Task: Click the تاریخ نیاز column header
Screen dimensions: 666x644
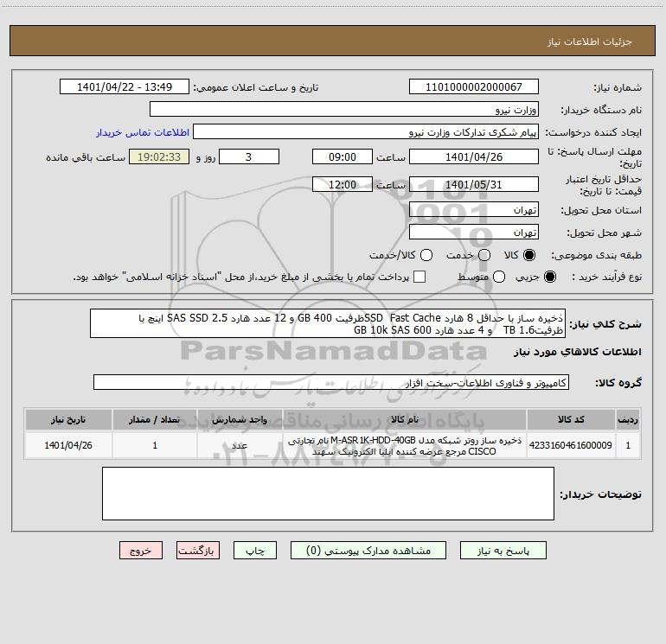Action: tap(68, 419)
